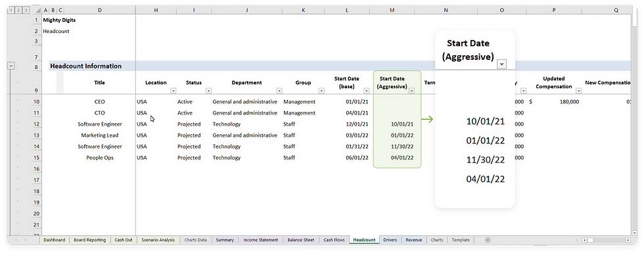The image size is (644, 254).
Task: Select the 'CEO' title cell
Action: coord(99,101)
